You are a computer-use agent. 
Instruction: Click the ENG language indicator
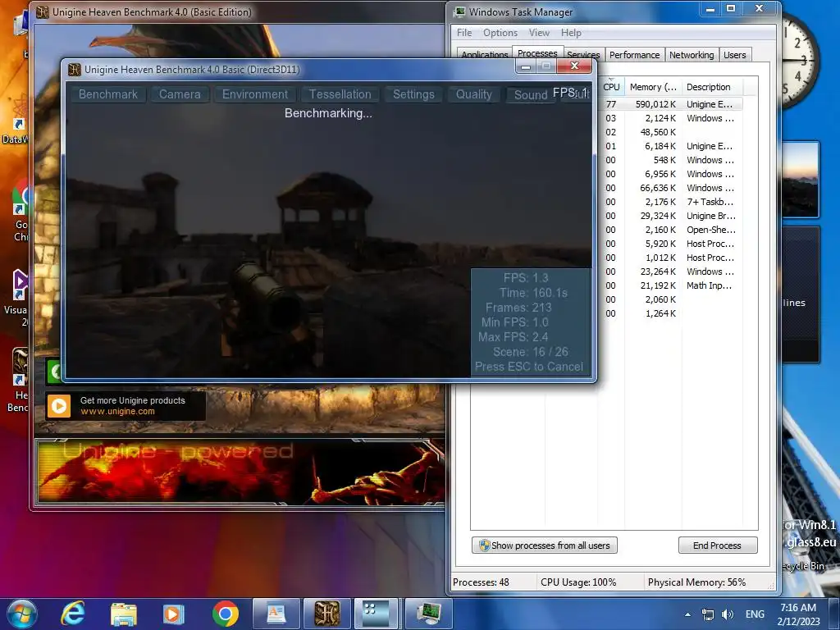coord(755,614)
